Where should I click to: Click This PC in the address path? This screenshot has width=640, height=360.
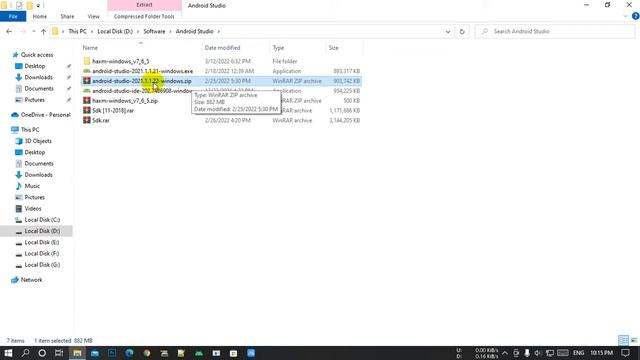point(77,31)
